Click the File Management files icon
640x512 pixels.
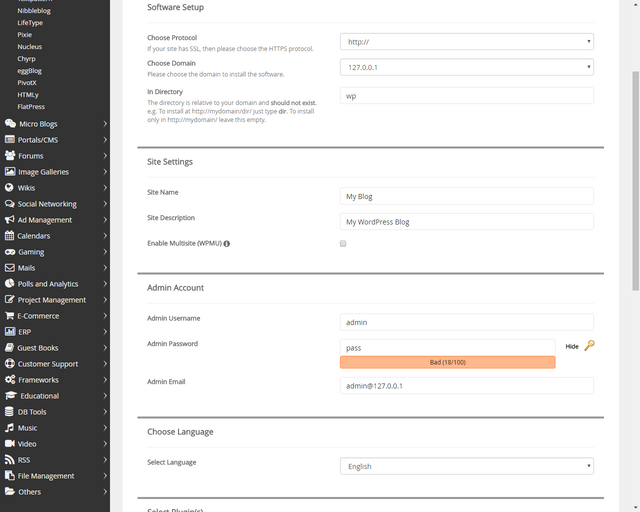pyautogui.click(x=9, y=476)
